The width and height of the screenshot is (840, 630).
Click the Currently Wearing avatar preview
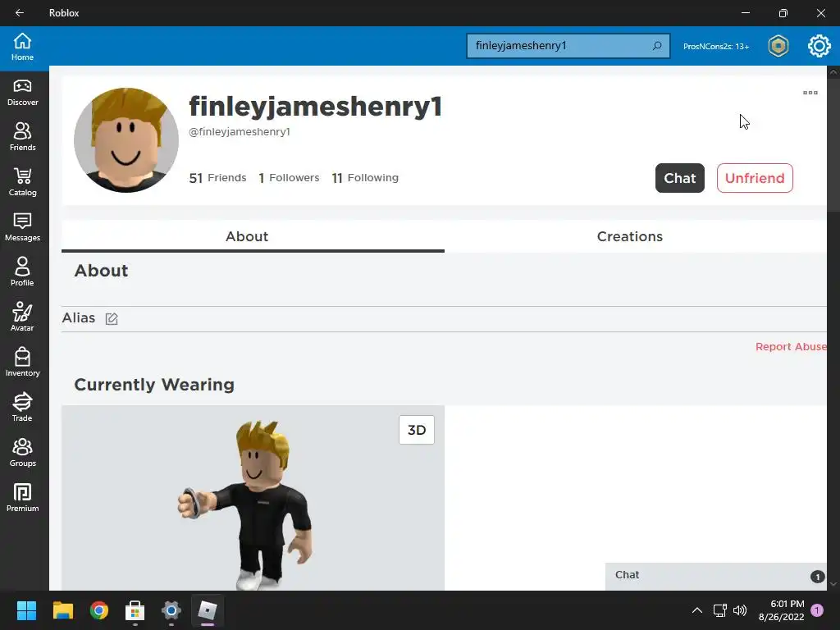(253, 498)
